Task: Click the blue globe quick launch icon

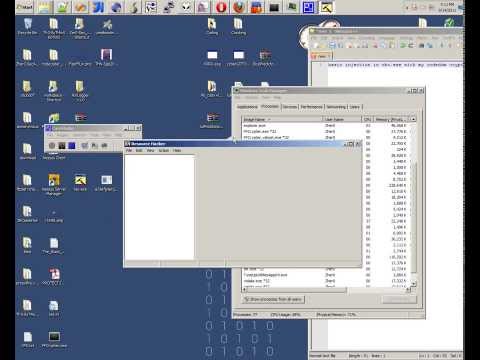Action: (116, 7)
